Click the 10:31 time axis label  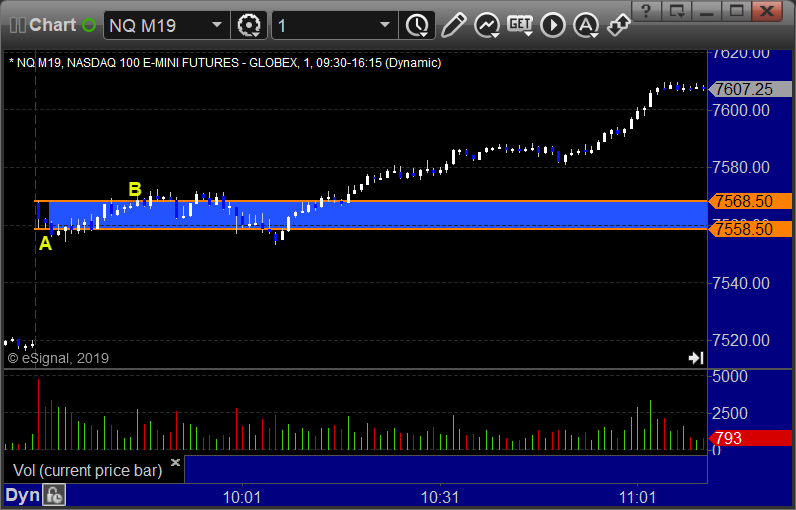[x=440, y=497]
